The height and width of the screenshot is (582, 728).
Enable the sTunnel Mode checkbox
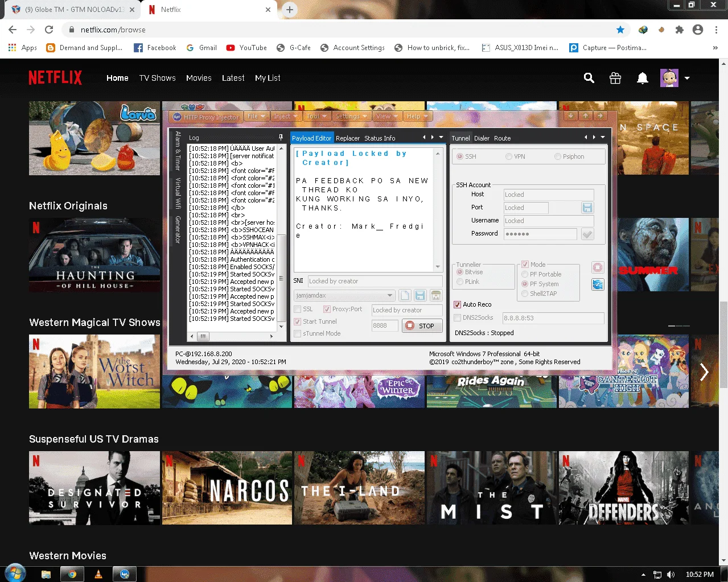297,333
